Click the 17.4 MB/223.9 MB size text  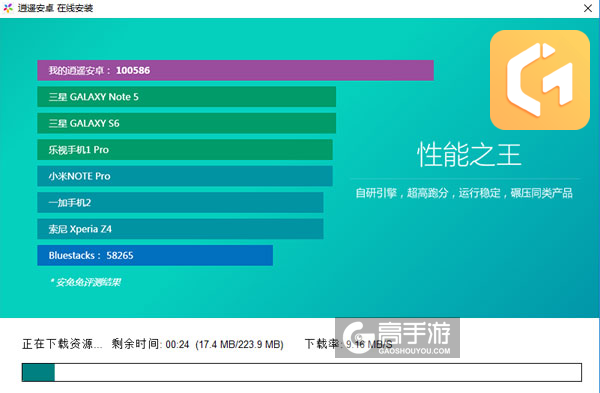pos(240,344)
